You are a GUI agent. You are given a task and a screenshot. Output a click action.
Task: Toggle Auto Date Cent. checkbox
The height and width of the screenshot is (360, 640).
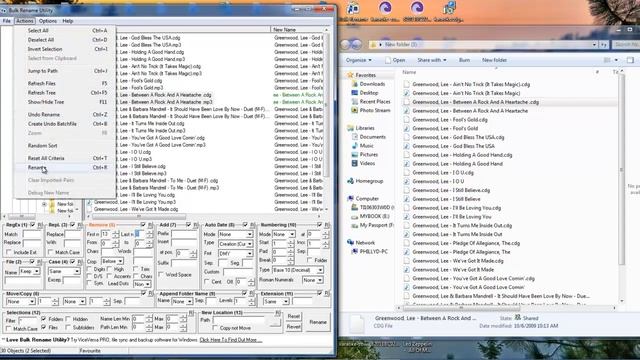(x=207, y=282)
